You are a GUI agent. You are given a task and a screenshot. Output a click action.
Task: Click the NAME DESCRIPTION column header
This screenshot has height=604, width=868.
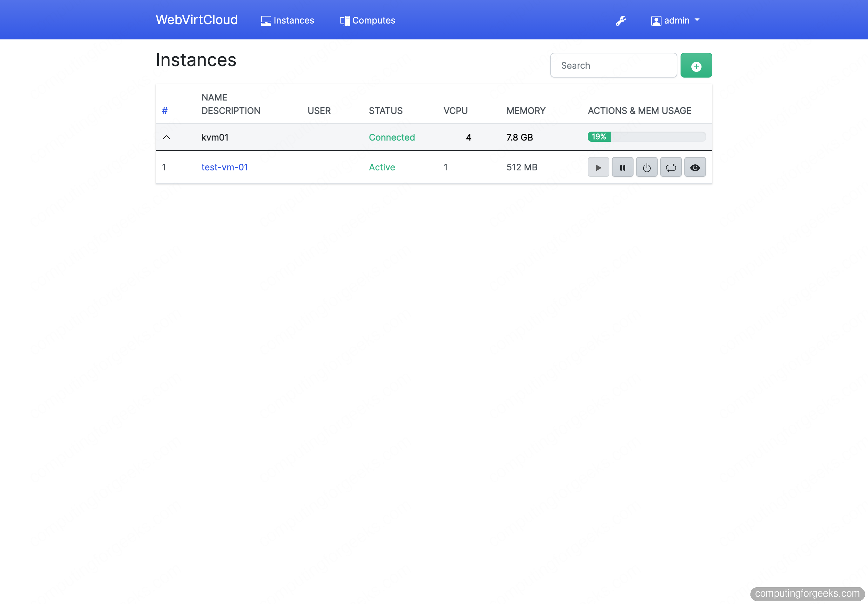coord(231,104)
